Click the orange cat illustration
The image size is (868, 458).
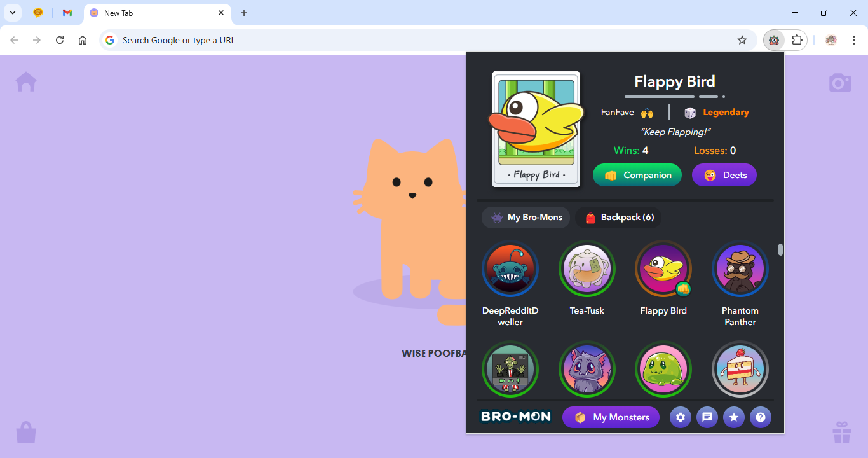(x=409, y=231)
